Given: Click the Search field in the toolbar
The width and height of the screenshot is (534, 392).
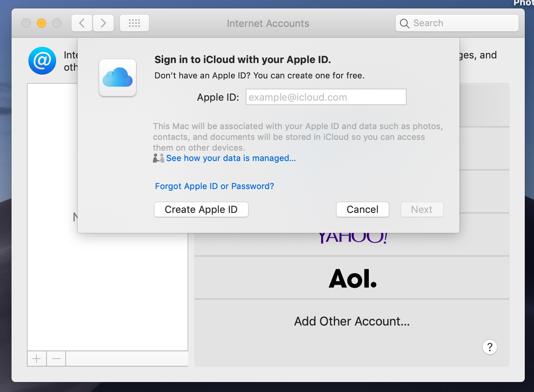Looking at the screenshot, I should [x=457, y=23].
